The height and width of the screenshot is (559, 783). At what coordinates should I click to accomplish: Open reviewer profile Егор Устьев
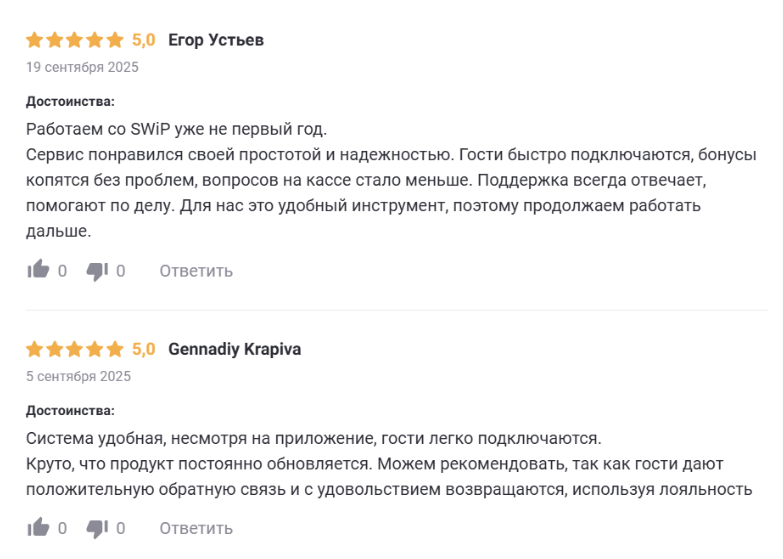point(216,41)
